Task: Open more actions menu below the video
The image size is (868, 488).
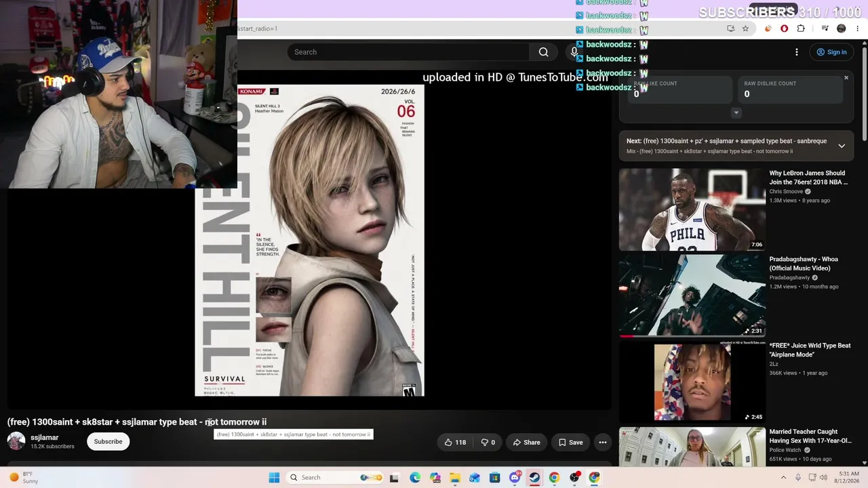Action: 602,443
